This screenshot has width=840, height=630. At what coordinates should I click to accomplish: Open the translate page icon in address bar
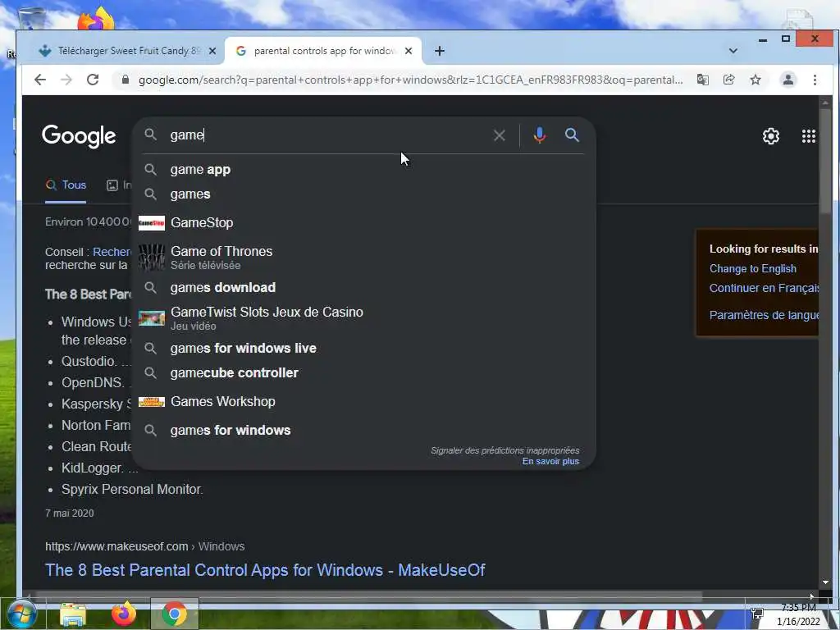point(702,80)
